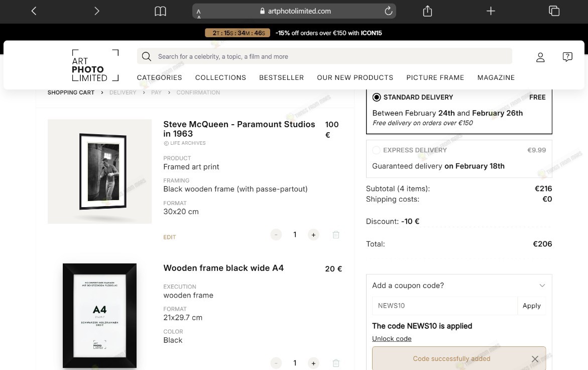588x370 pixels.
Task: Increase quantity of Steve McQueen print
Action: tap(313, 235)
